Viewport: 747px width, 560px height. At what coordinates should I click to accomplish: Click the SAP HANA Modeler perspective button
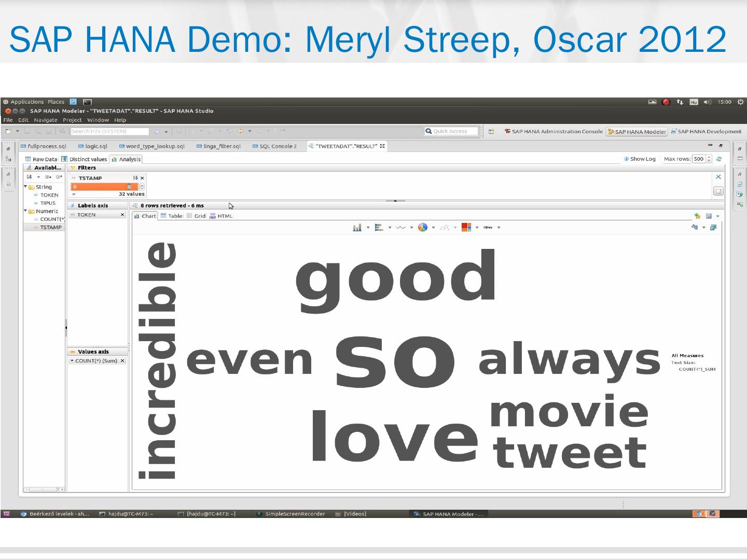[637, 132]
